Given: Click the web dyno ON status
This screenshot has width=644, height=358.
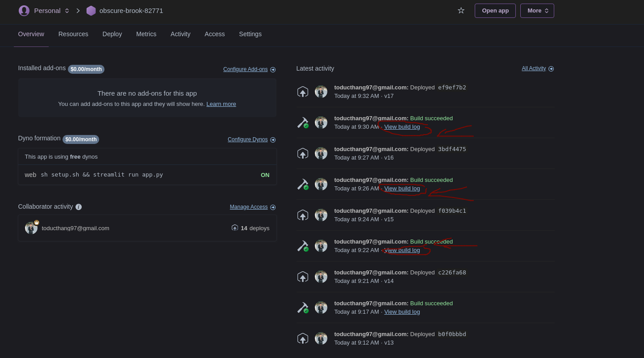Looking at the screenshot, I should tap(265, 175).
